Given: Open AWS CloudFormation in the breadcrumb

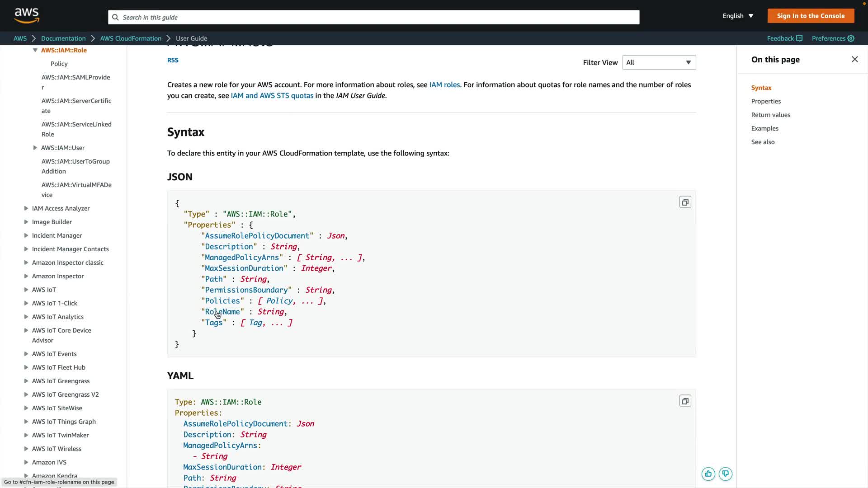Looking at the screenshot, I should pos(131,38).
